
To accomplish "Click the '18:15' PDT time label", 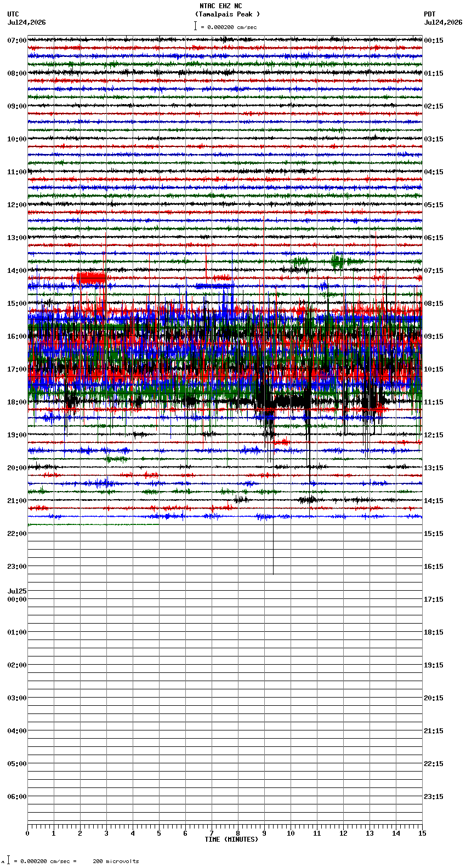I will tap(434, 632).
